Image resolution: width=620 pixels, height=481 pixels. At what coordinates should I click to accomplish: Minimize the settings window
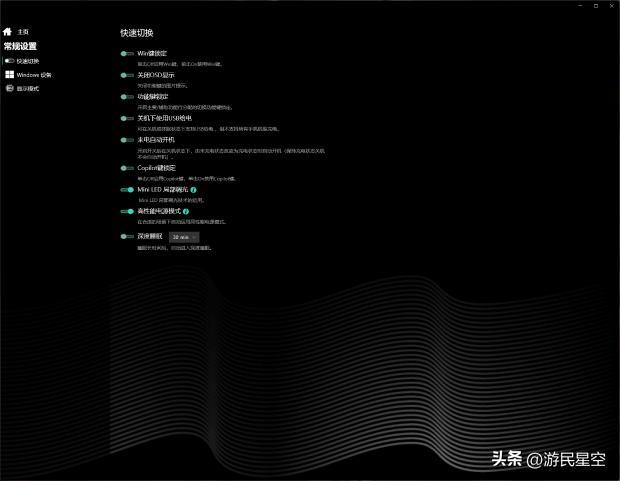pyautogui.click(x=581, y=6)
